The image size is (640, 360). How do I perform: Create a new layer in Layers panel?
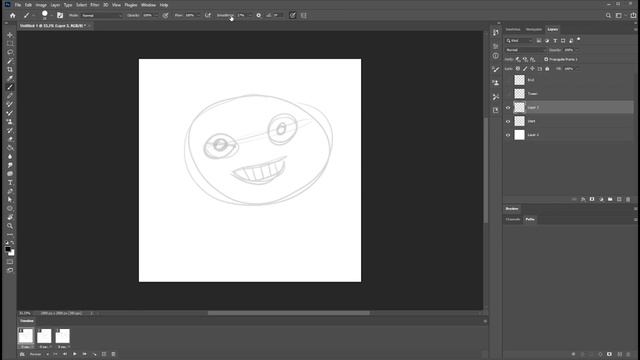(x=619, y=199)
